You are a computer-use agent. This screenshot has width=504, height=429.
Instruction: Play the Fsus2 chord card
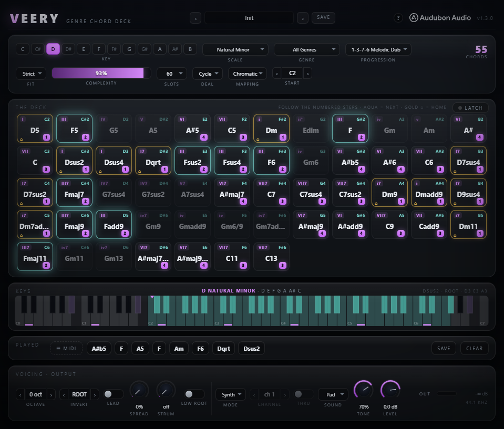[192, 161]
